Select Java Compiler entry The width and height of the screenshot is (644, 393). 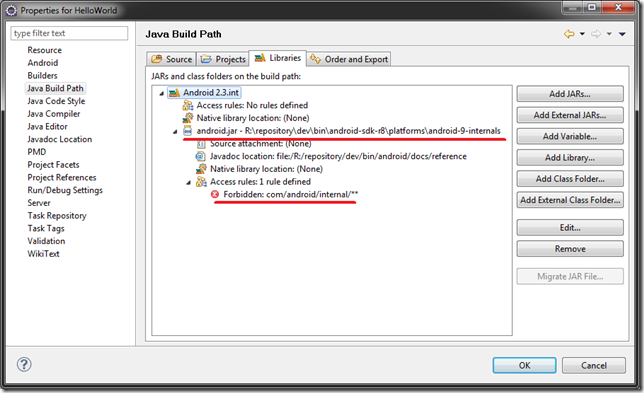[54, 114]
